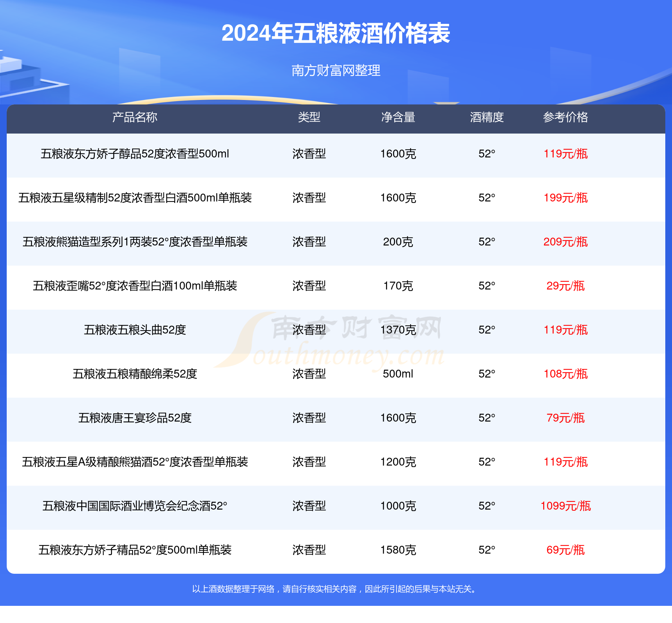Click 浓香型 in the 博览会纪念酒 row
672x623 pixels.
[x=309, y=506]
